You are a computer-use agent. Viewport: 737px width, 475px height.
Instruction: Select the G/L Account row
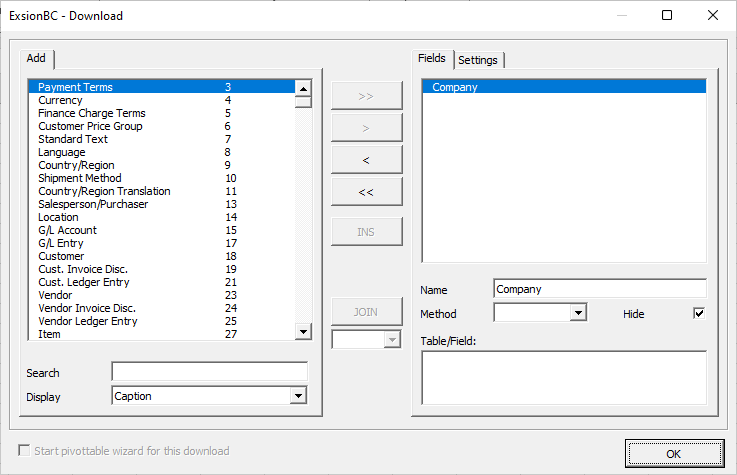coord(162,230)
